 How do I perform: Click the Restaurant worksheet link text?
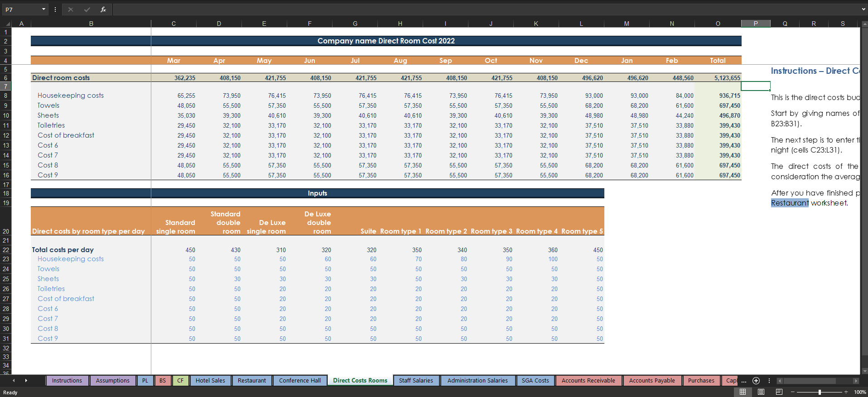point(790,203)
